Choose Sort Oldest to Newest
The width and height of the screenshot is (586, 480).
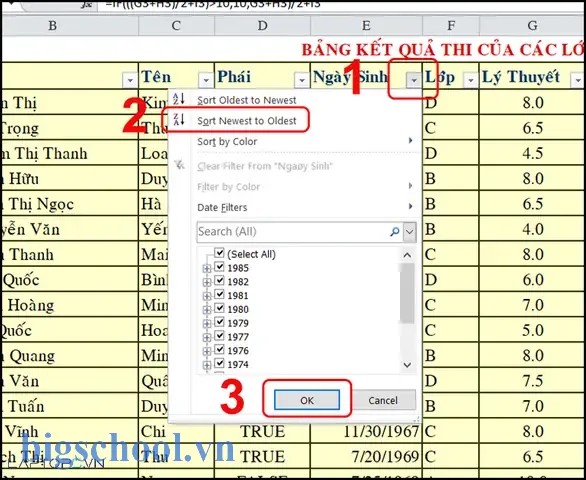pos(247,100)
